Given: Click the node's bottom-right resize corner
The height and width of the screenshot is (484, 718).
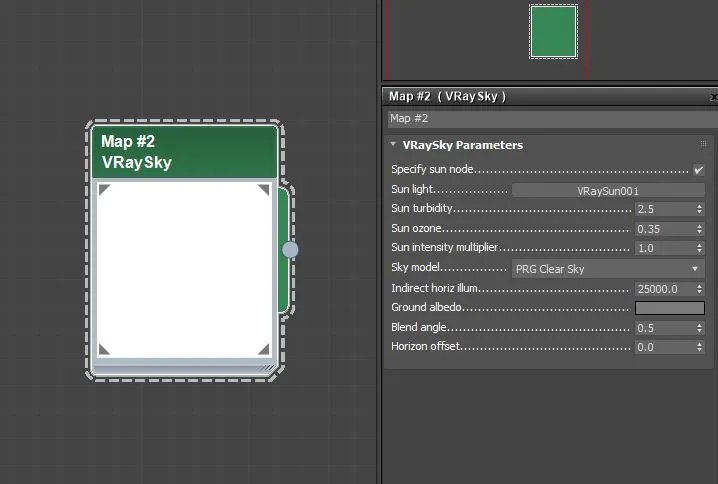Looking at the screenshot, I should point(267,368).
